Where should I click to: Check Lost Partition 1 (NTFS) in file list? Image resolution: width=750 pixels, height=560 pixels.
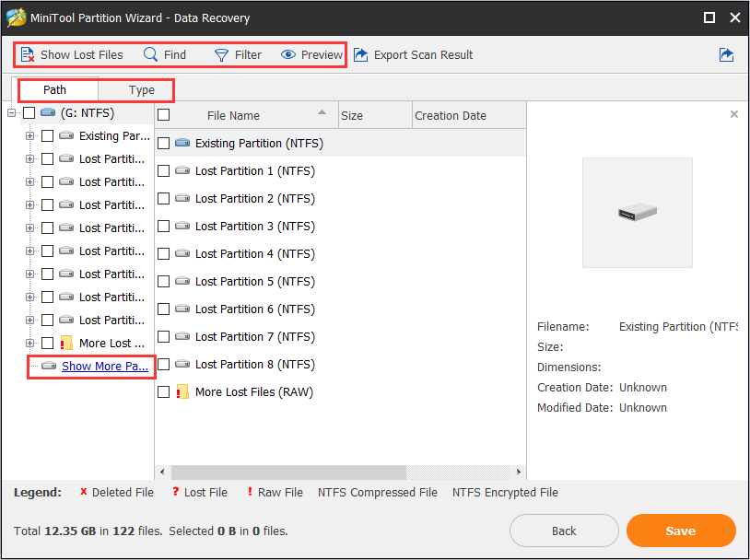[164, 170]
